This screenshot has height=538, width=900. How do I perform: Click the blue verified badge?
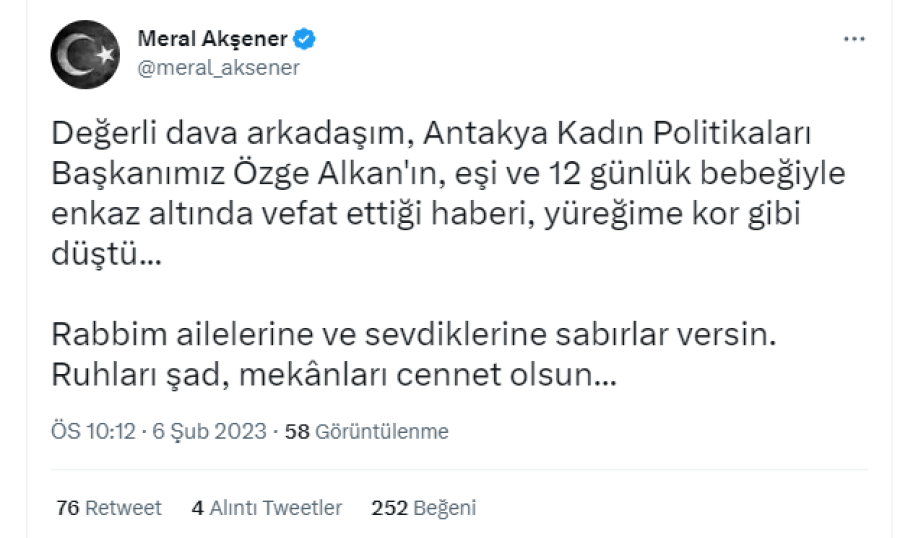(x=305, y=40)
